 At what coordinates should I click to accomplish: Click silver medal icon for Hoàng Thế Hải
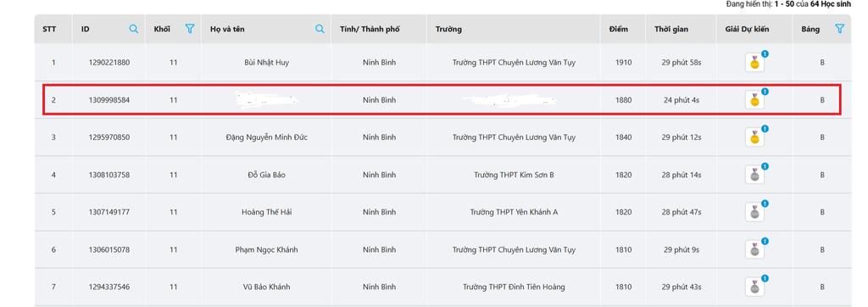pos(754,213)
